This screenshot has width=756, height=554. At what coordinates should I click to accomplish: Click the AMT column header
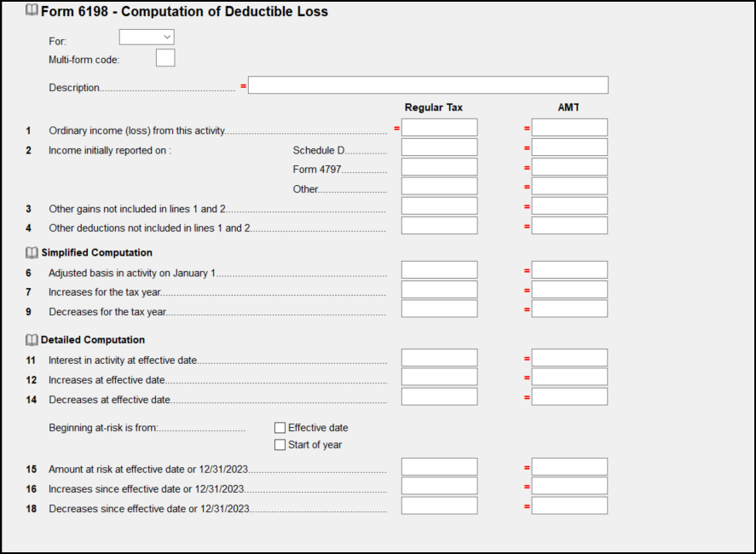click(568, 107)
